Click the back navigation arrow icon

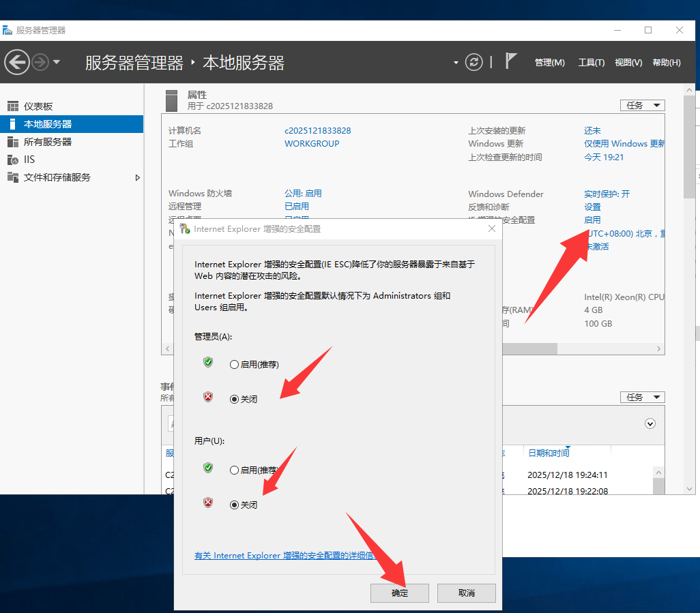click(x=16, y=62)
